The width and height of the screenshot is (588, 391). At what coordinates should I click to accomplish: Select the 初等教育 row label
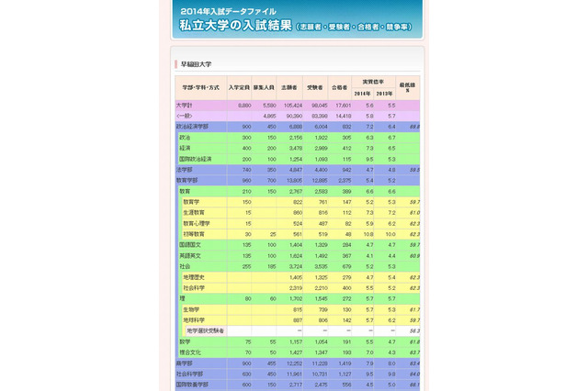tap(194, 234)
